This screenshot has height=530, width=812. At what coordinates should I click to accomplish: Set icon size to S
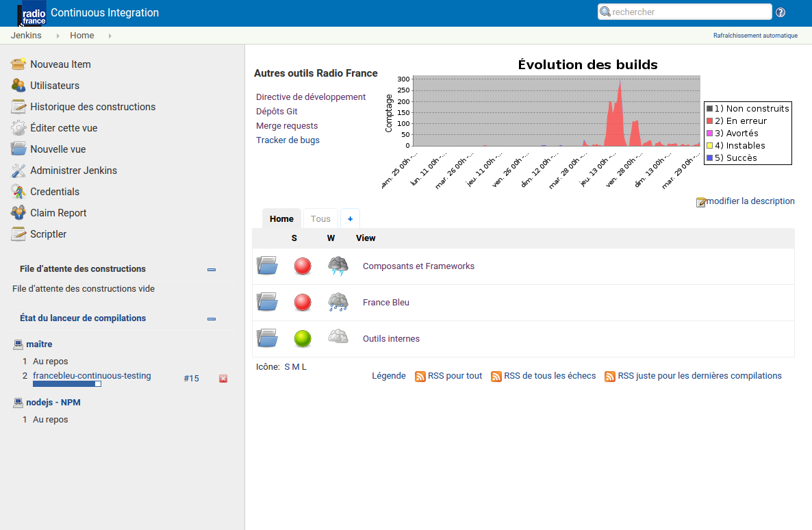pos(287,367)
